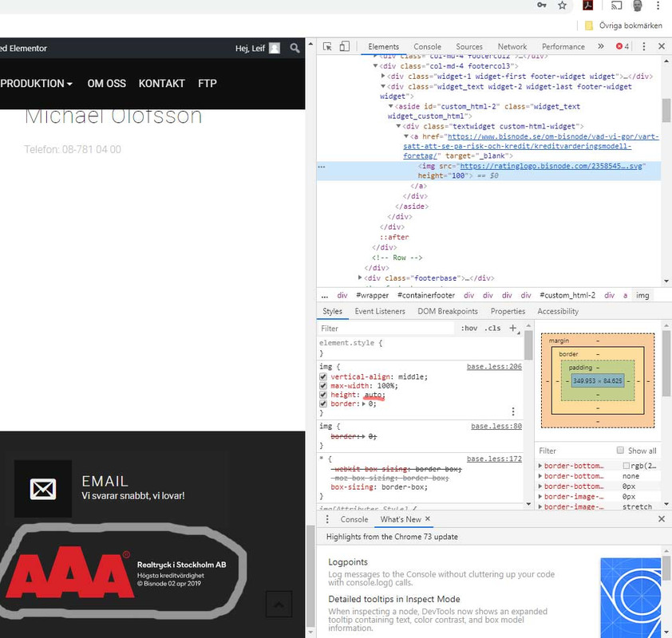Open the PRODUKTION dropdown menu
Screen dimensions: 672x638
pos(37,84)
